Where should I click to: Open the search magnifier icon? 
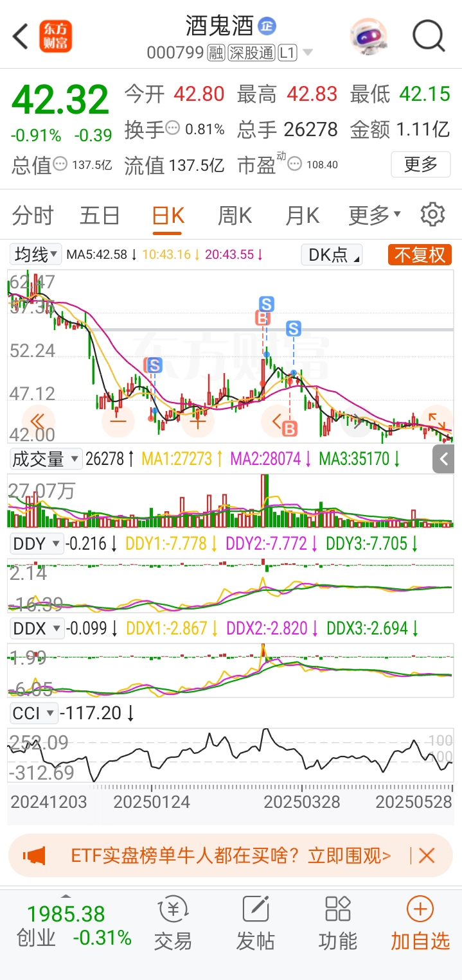coord(428,36)
